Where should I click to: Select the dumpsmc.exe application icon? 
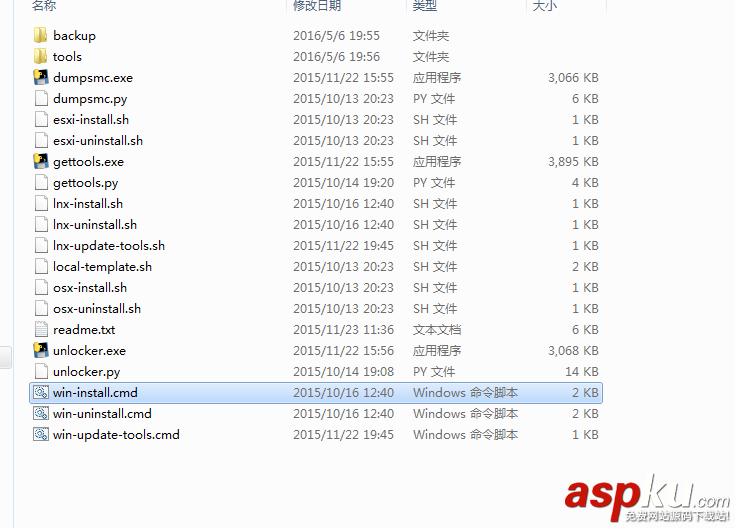point(41,77)
